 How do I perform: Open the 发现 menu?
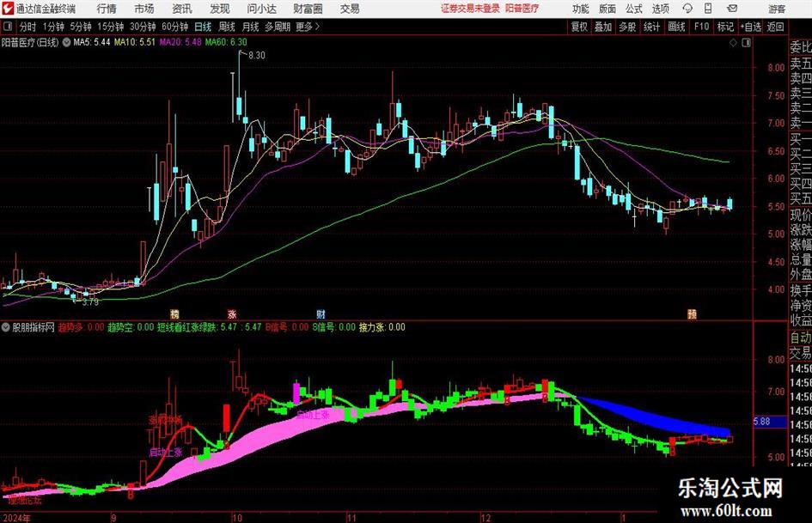tap(220, 9)
